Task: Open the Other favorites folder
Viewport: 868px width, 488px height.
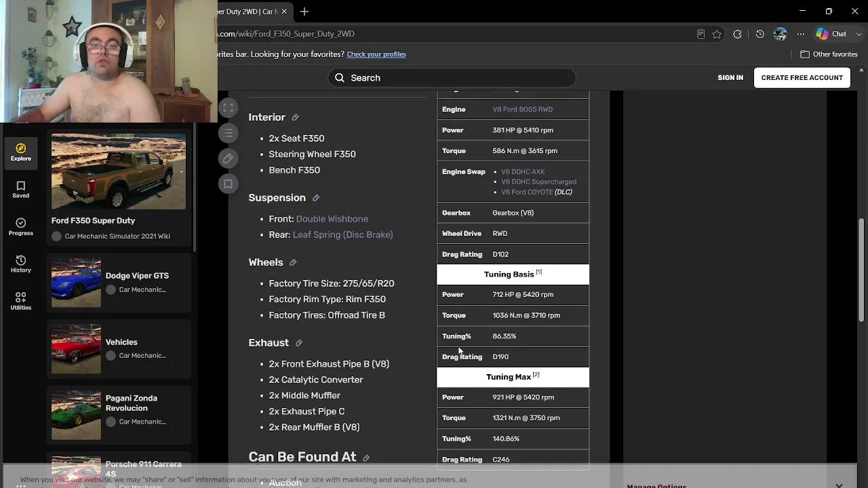Action: [x=829, y=54]
